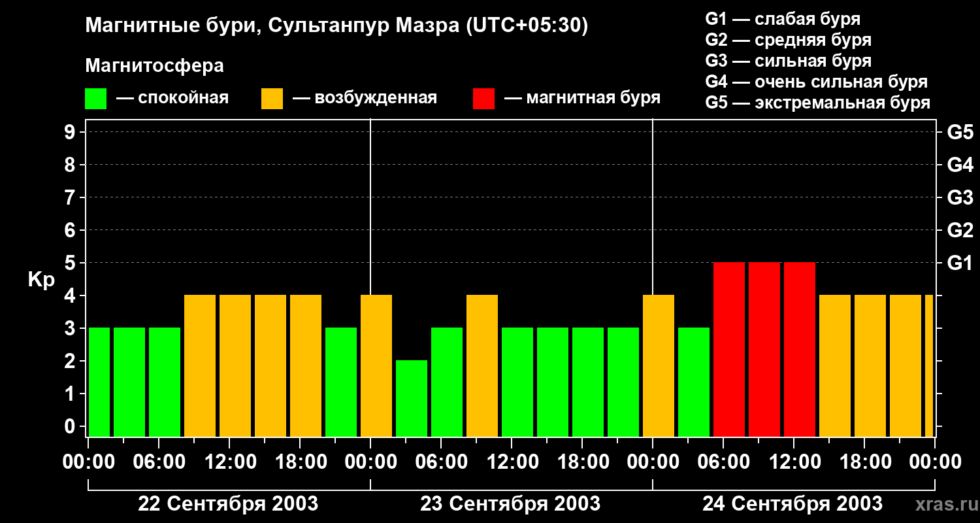Click the first red storm bar on 24 September
980x523 pixels.
[729, 349]
